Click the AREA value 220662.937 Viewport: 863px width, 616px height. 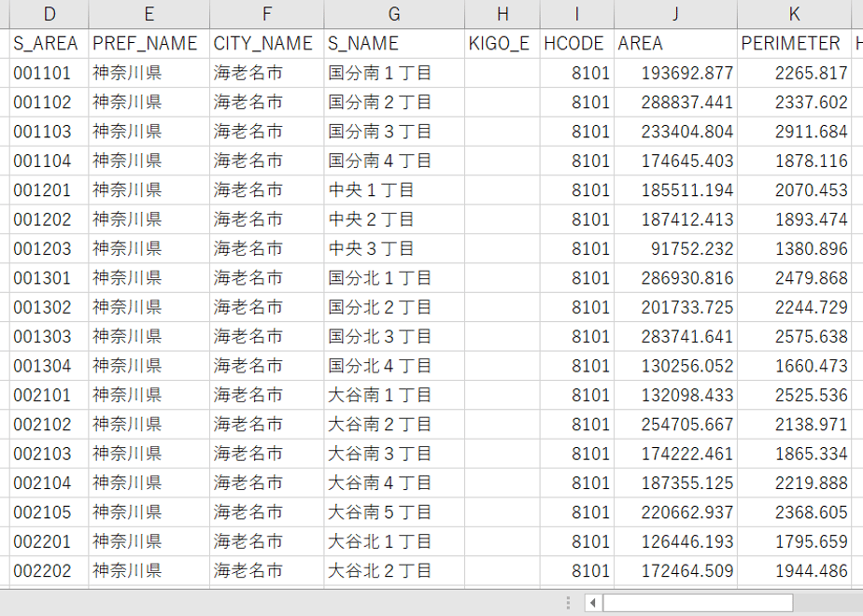tap(675, 512)
